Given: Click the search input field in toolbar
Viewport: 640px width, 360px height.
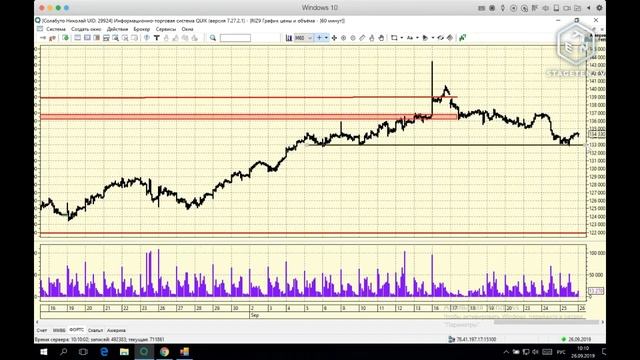Looking at the screenshot, I should [x=236, y=38].
